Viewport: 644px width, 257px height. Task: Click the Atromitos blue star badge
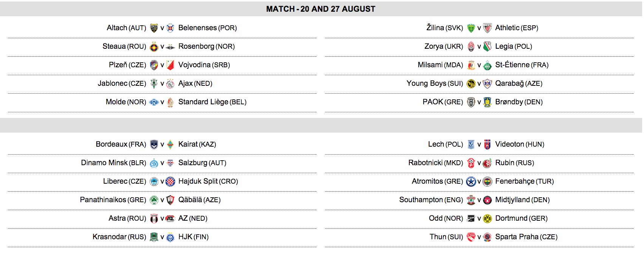pyautogui.click(x=471, y=181)
